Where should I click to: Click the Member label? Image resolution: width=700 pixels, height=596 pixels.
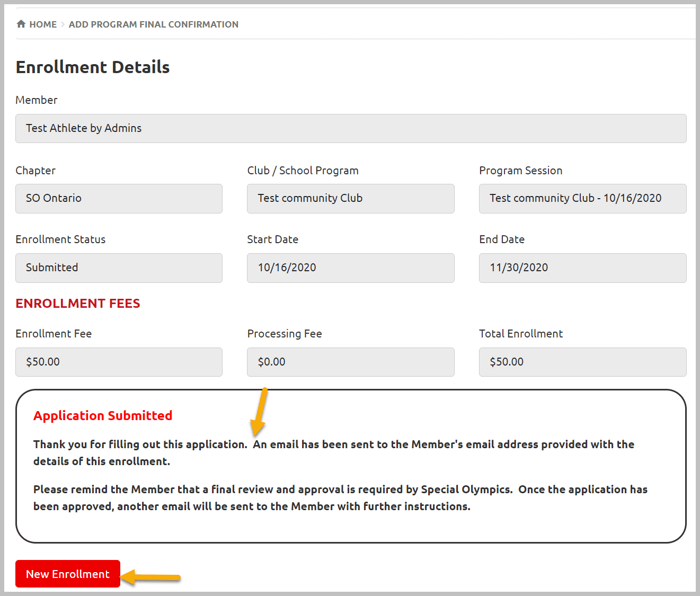(x=37, y=100)
